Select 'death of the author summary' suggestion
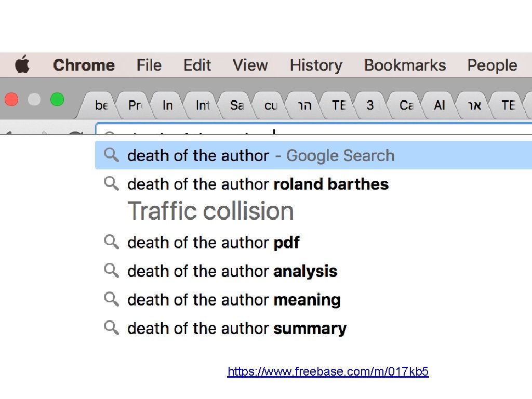This screenshot has width=532, height=399. pyautogui.click(x=237, y=328)
